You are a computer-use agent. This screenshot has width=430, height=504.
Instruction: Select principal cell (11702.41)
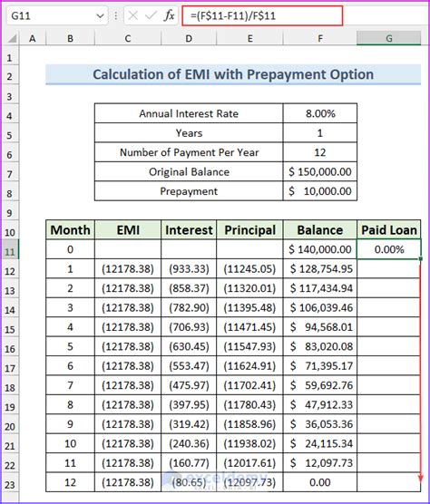click(249, 385)
